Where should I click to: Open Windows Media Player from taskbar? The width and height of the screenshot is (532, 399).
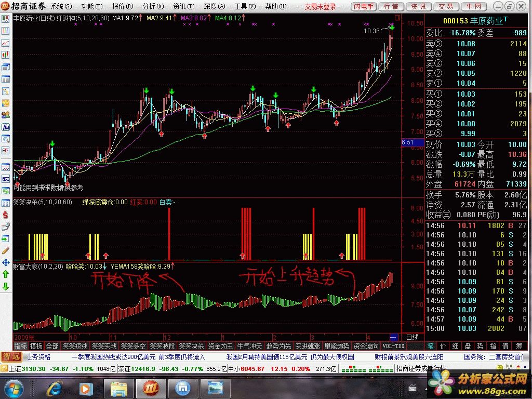pyautogui.click(x=86, y=389)
